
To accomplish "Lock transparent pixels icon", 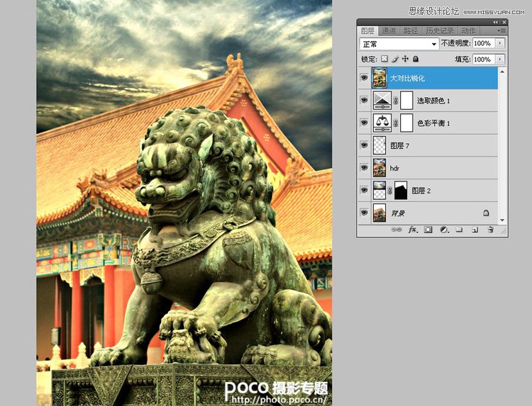I will click(384, 59).
